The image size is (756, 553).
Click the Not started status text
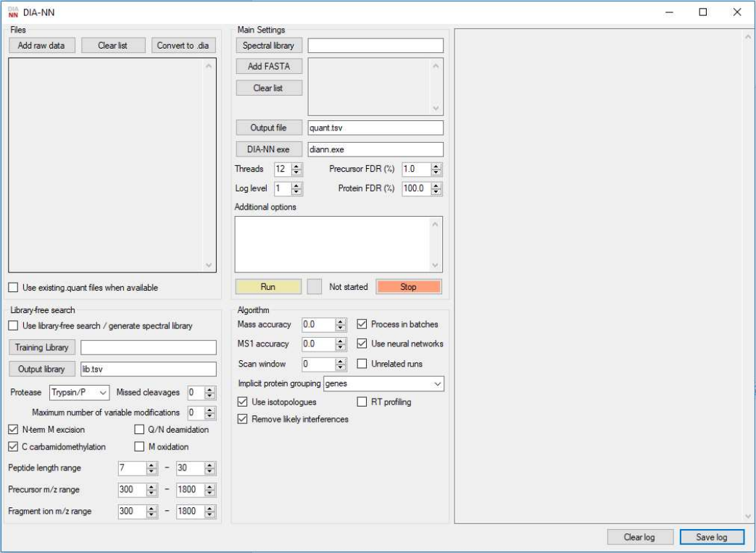(349, 287)
